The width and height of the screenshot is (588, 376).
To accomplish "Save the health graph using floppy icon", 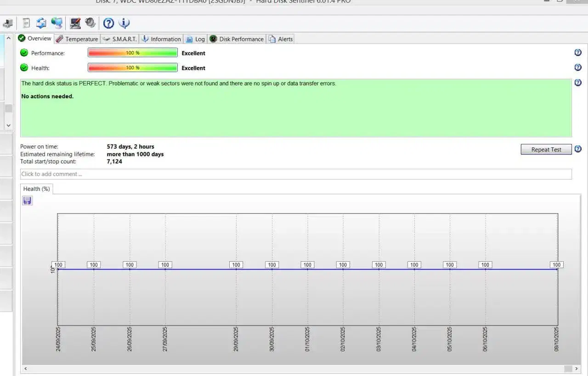I will pos(28,201).
